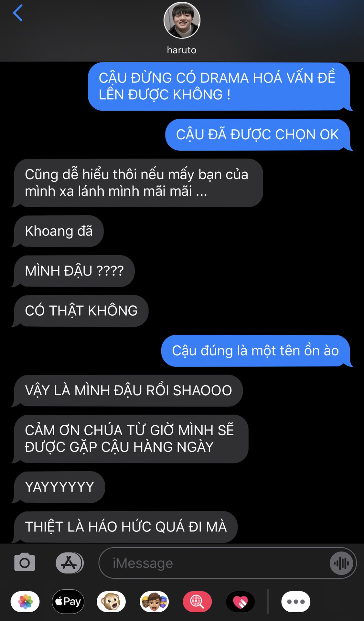Select the Animoji monkey icon
Viewport: 364px width, 621px height.
click(111, 602)
